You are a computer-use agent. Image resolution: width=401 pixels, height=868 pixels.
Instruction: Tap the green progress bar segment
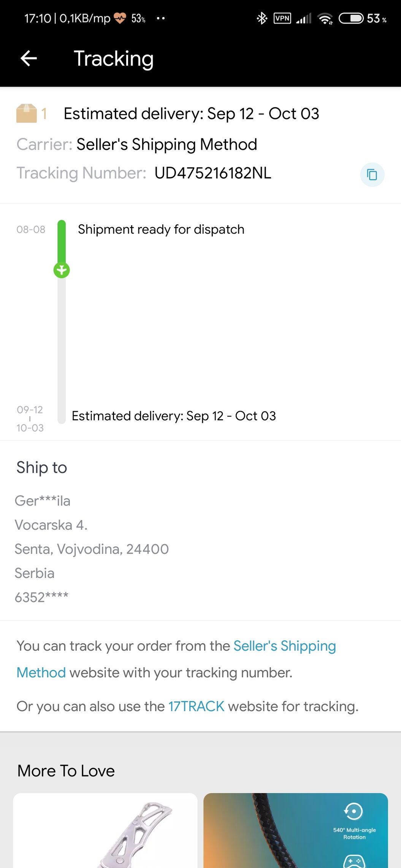pyautogui.click(x=62, y=241)
